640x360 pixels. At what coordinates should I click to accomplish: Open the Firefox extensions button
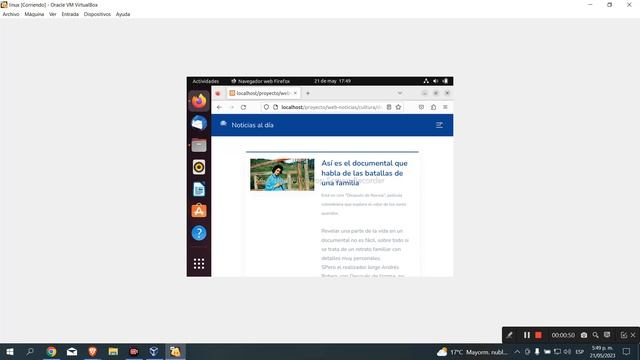click(433, 107)
